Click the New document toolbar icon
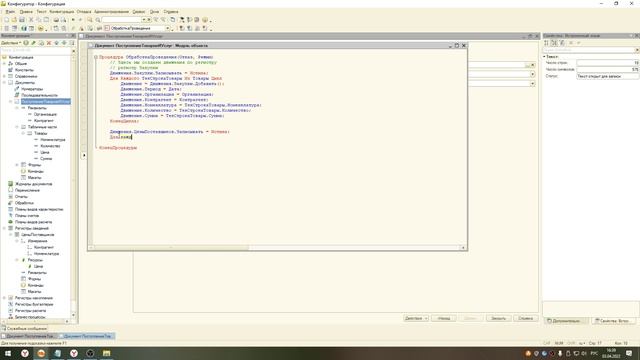This screenshot has height=360, width=640. point(6,20)
